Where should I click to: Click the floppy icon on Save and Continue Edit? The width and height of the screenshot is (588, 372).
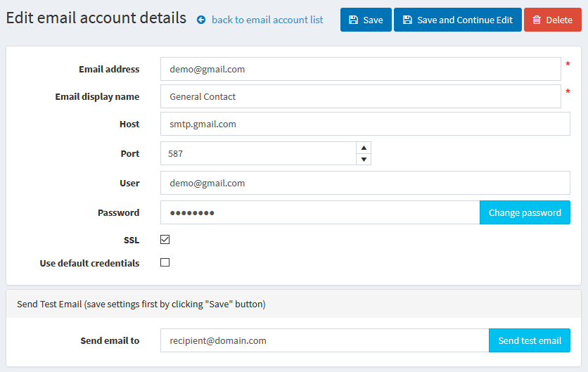pyautogui.click(x=407, y=20)
